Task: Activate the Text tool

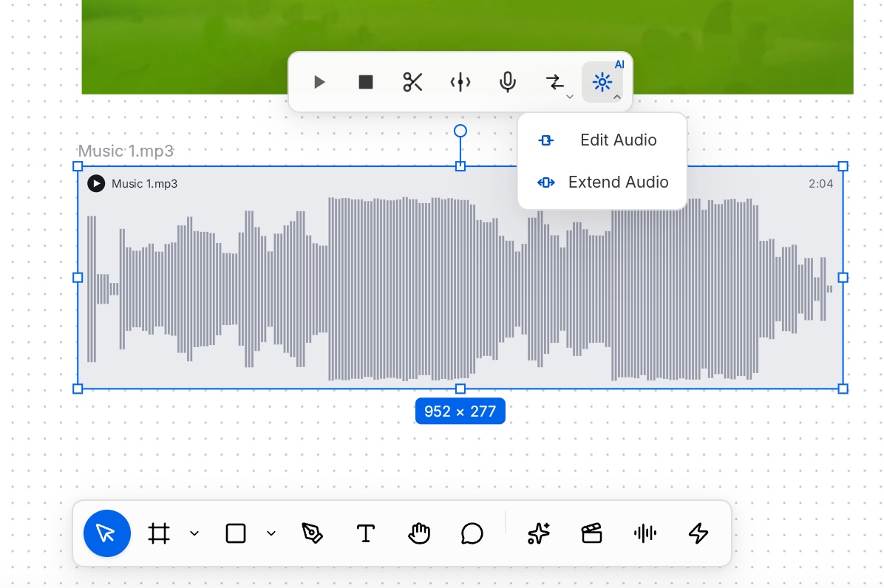Action: pos(365,533)
